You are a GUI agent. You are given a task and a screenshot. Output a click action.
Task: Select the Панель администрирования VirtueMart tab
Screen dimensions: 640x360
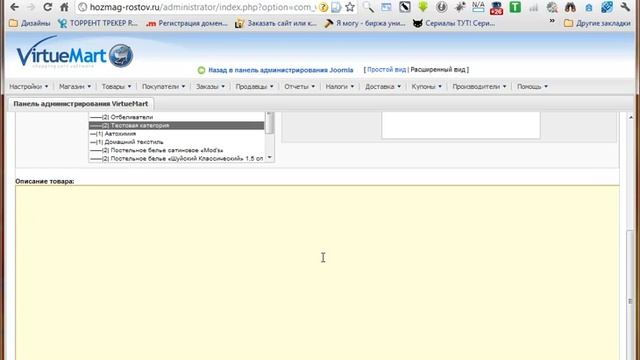tap(80, 104)
